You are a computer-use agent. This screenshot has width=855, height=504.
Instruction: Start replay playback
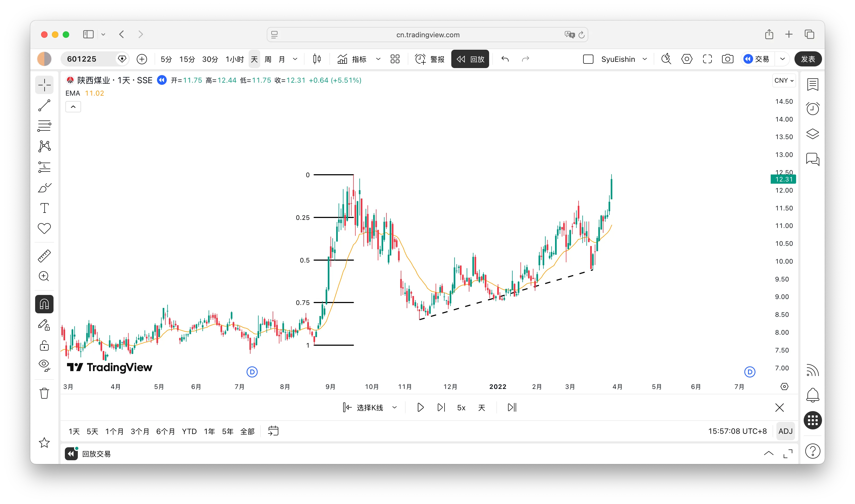(x=420, y=408)
